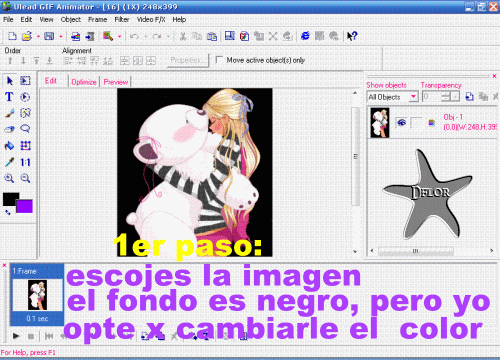500x360 pixels.
Task: Select the Obj-1 object thumbnail
Action: (380, 123)
